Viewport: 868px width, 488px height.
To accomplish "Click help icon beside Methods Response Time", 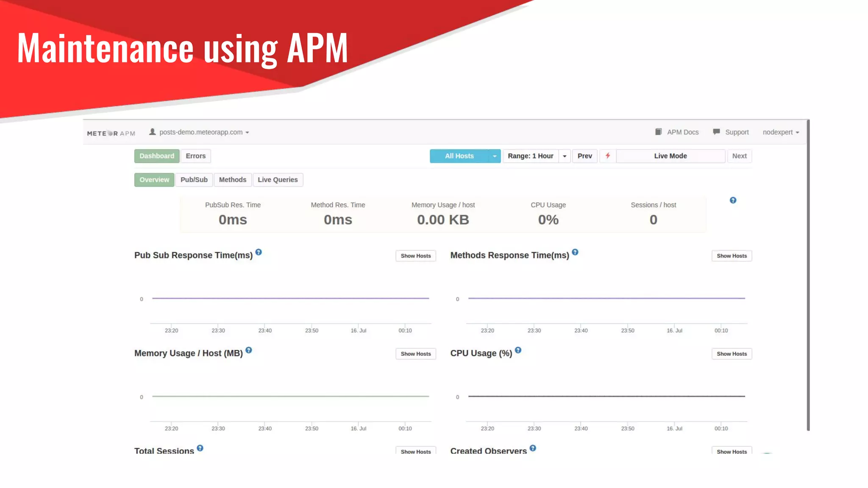I will coord(575,252).
